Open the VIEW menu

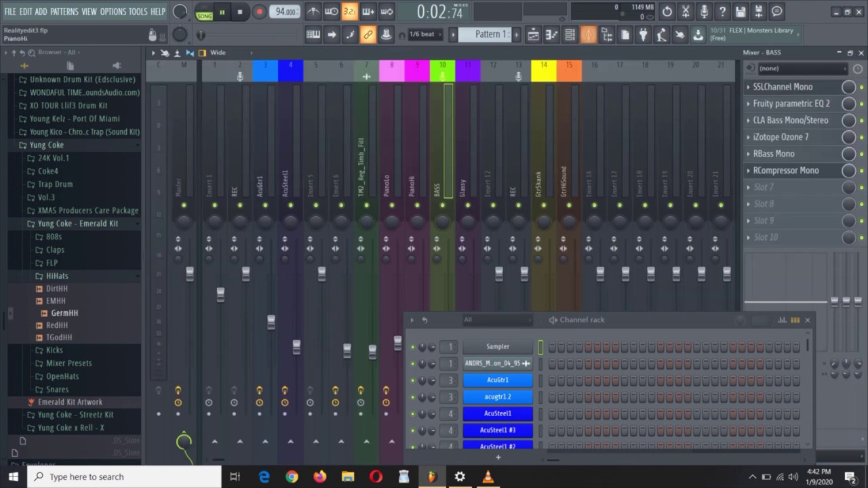pyautogui.click(x=89, y=12)
